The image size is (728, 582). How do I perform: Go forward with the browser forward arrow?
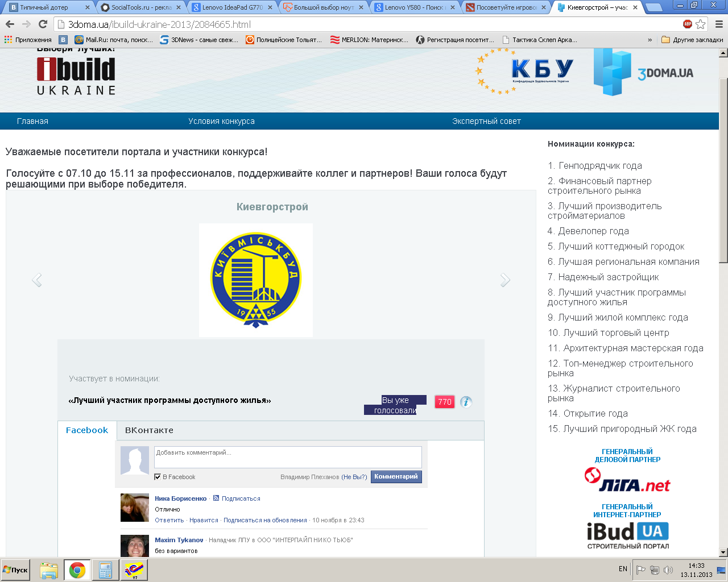pyautogui.click(x=26, y=24)
